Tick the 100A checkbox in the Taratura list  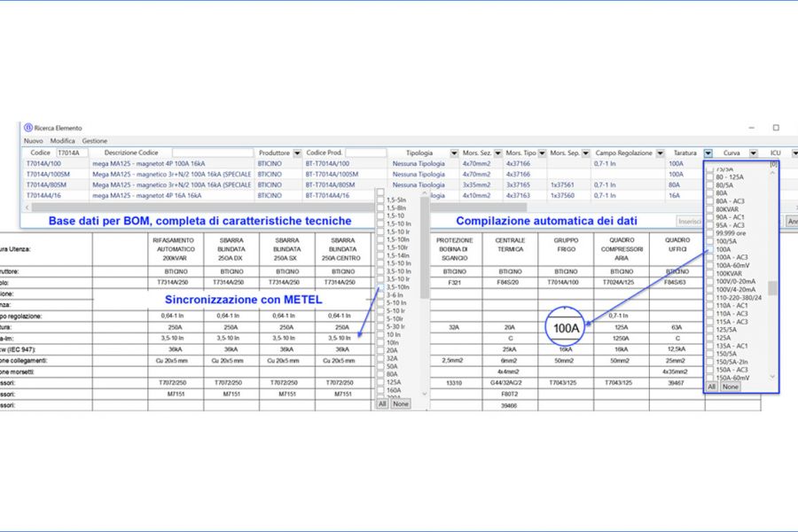(x=710, y=249)
